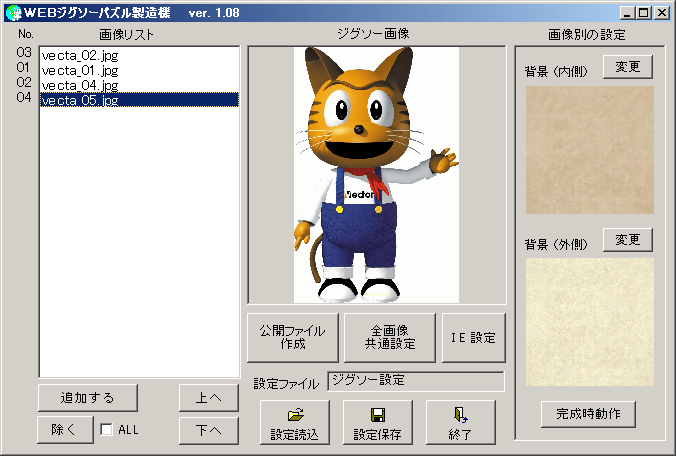Image resolution: width=676 pixels, height=456 pixels.
Task: Open the IE 設定 dialog
Action: point(473,337)
